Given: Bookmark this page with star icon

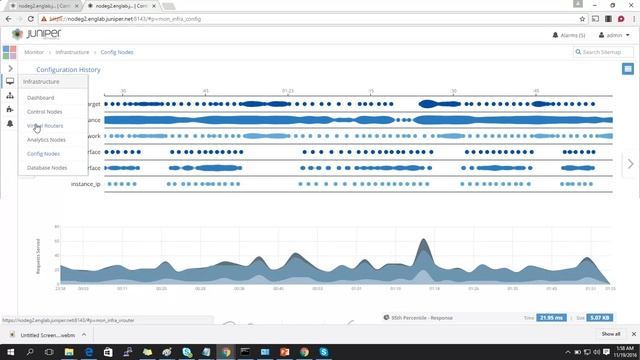Looking at the screenshot, I should [582, 19].
